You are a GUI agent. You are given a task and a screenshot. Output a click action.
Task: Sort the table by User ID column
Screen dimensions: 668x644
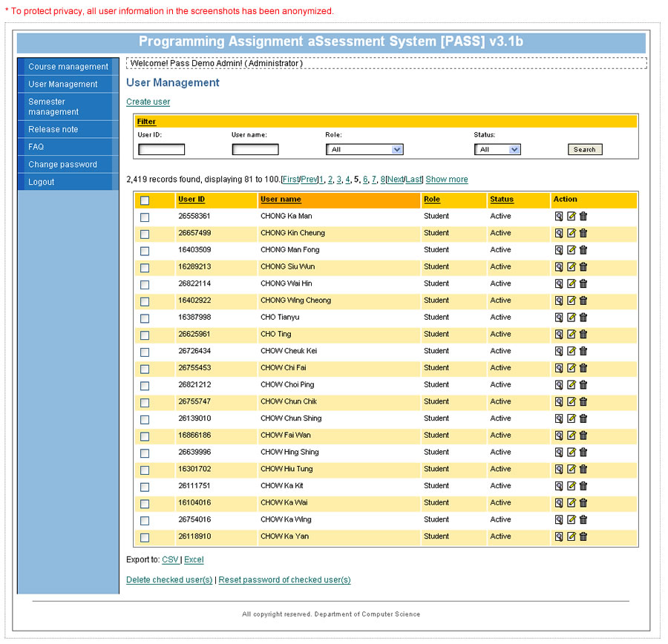(x=191, y=200)
